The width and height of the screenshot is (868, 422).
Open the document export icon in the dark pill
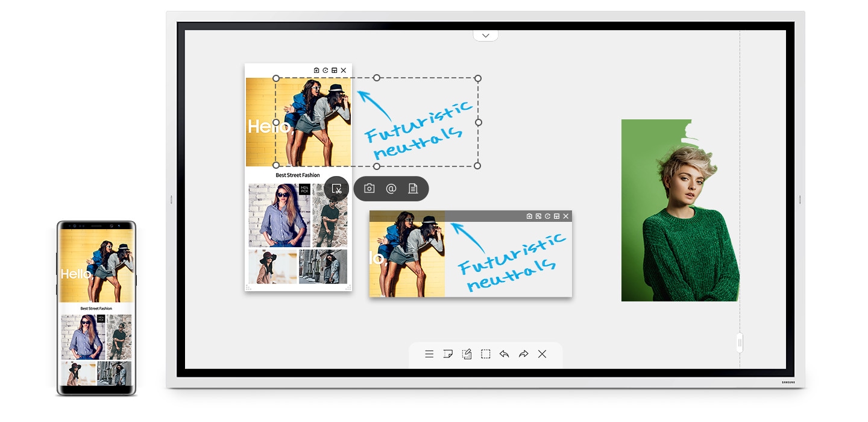[413, 188]
